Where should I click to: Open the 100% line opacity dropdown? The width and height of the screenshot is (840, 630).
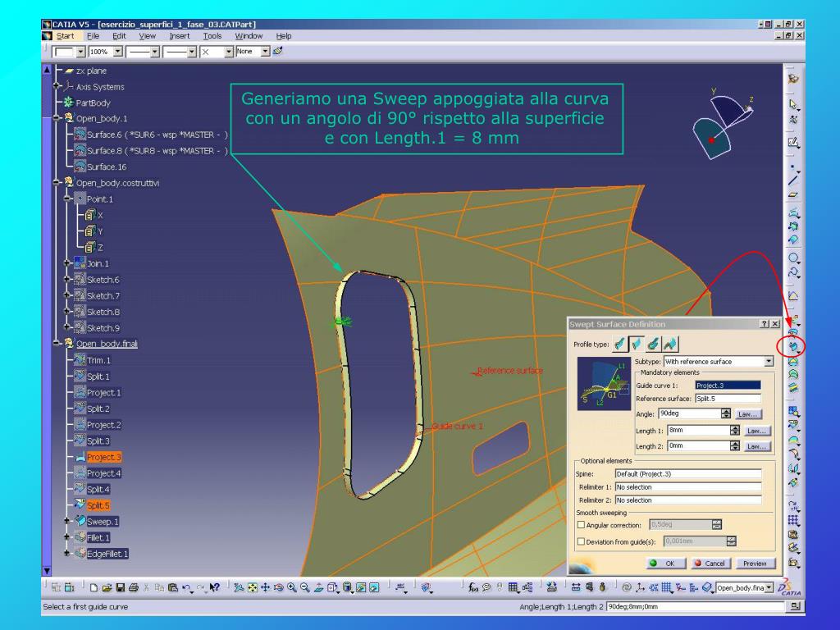118,52
